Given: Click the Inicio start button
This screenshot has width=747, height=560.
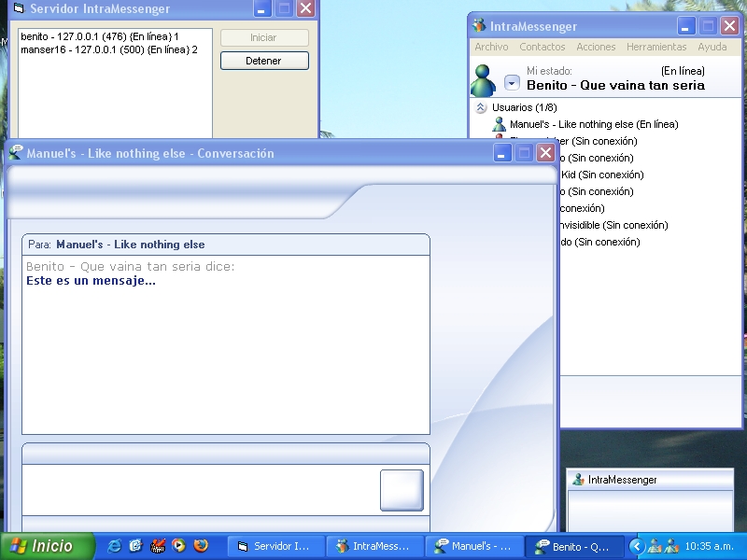Looking at the screenshot, I should (48, 546).
